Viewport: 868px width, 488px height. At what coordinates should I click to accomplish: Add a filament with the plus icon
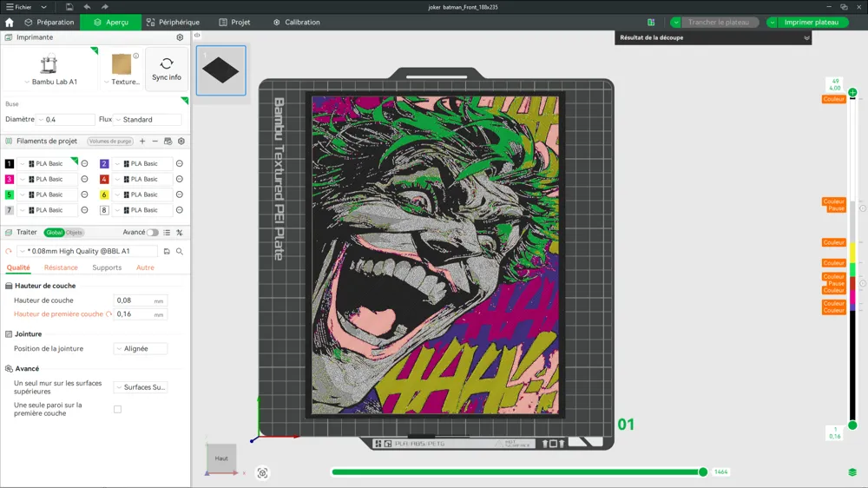(142, 142)
